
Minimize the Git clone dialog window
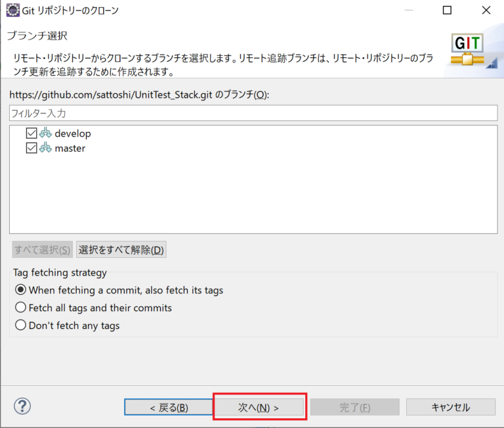(x=409, y=11)
